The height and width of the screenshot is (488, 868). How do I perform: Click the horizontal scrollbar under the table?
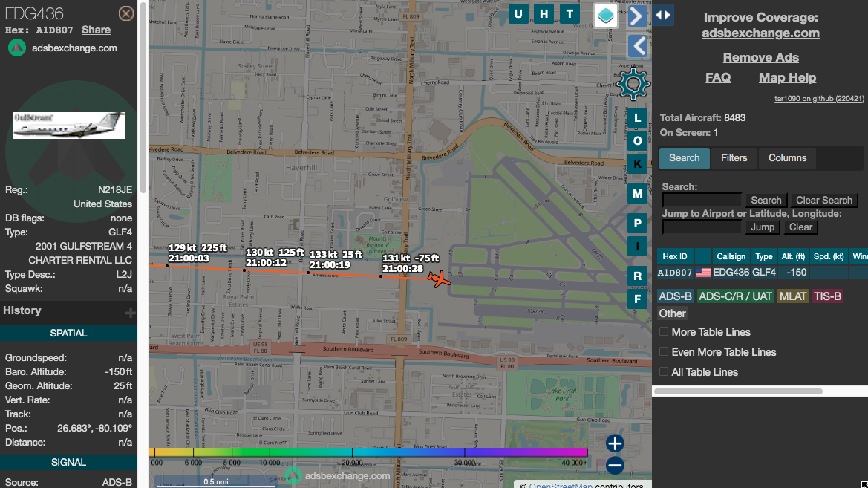(x=739, y=391)
